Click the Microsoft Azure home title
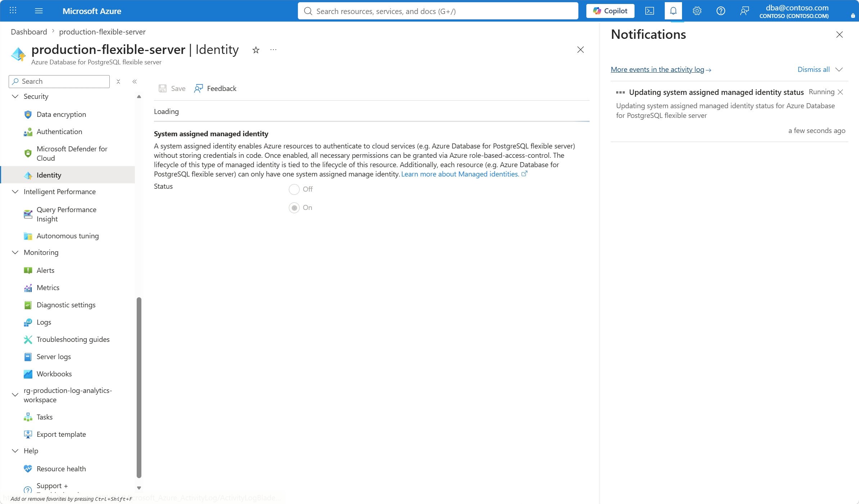Screen dimensions: 859x504 [x=92, y=11]
